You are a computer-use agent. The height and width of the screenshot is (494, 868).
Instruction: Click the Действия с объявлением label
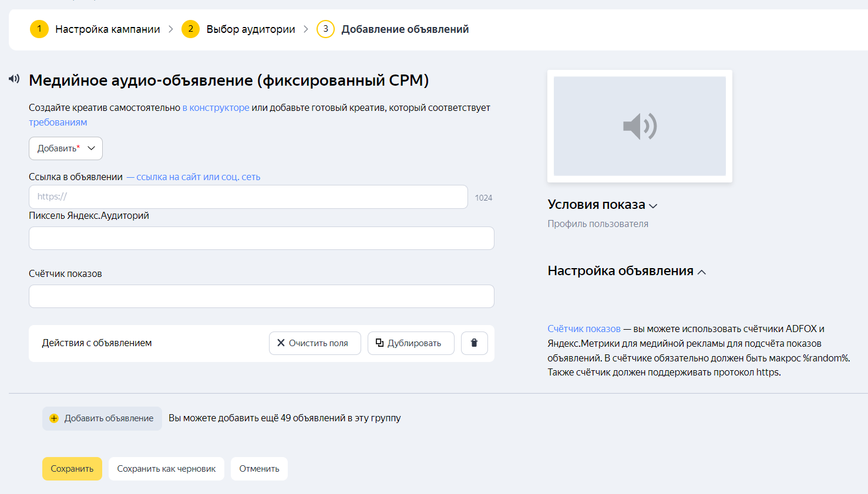[97, 343]
